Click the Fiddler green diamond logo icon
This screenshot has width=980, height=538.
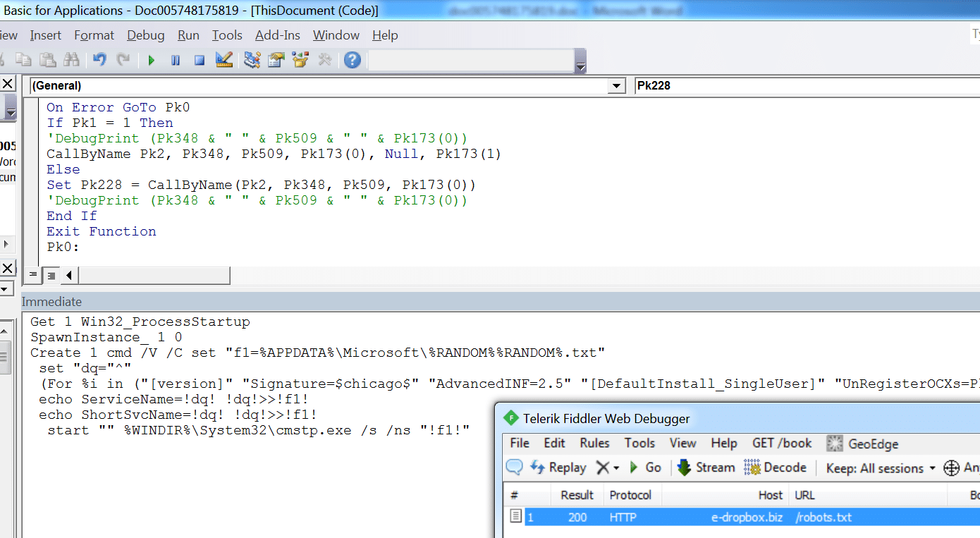510,418
